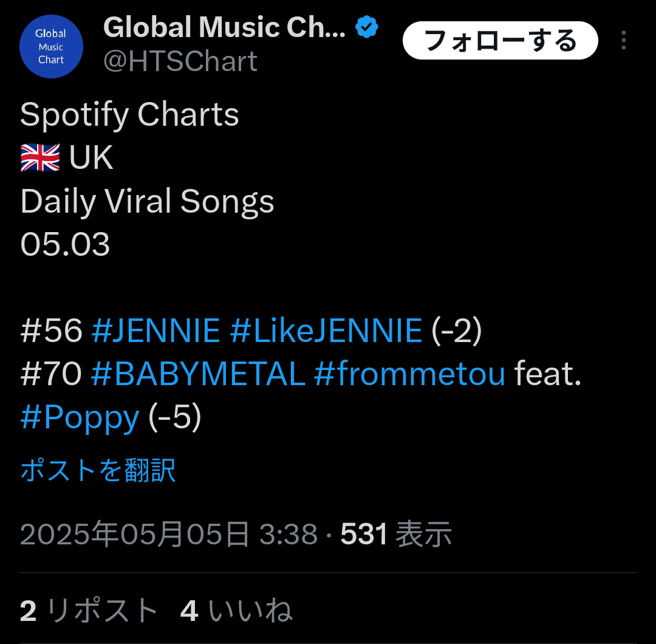Viewport: 656px width, 644px height.
Task: Open the @HTSChart handle link
Action: tap(180, 61)
